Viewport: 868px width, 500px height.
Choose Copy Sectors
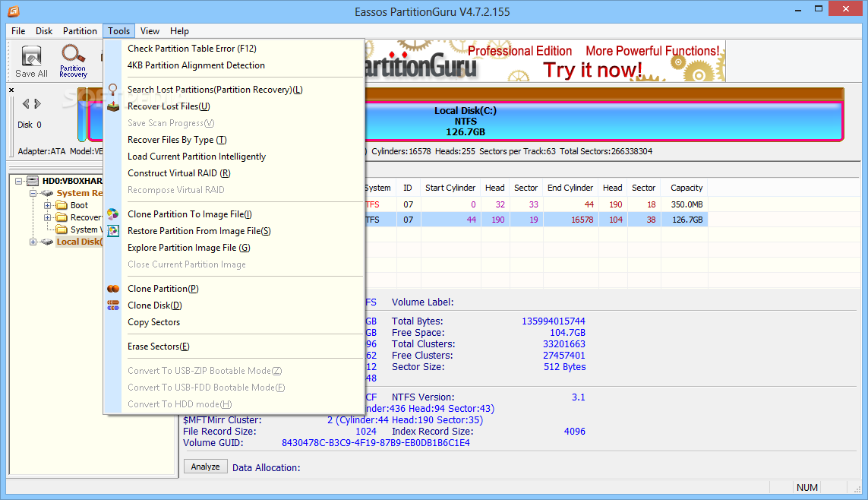tap(154, 322)
